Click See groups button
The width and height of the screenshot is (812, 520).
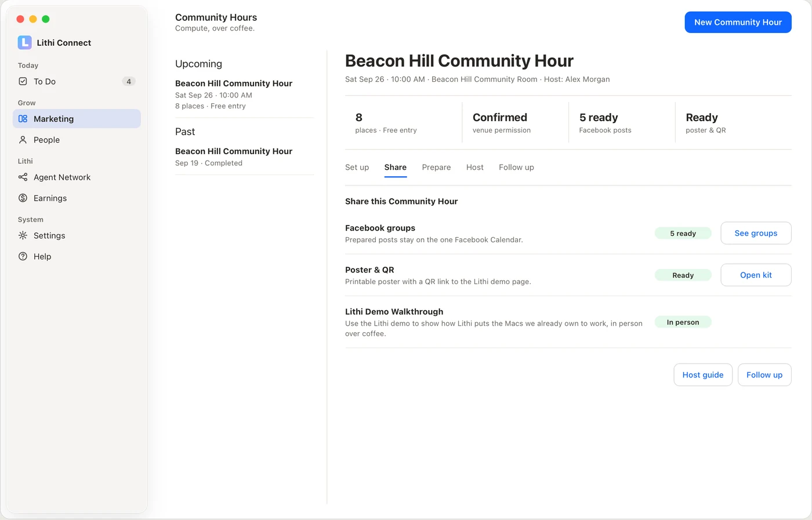click(x=756, y=233)
